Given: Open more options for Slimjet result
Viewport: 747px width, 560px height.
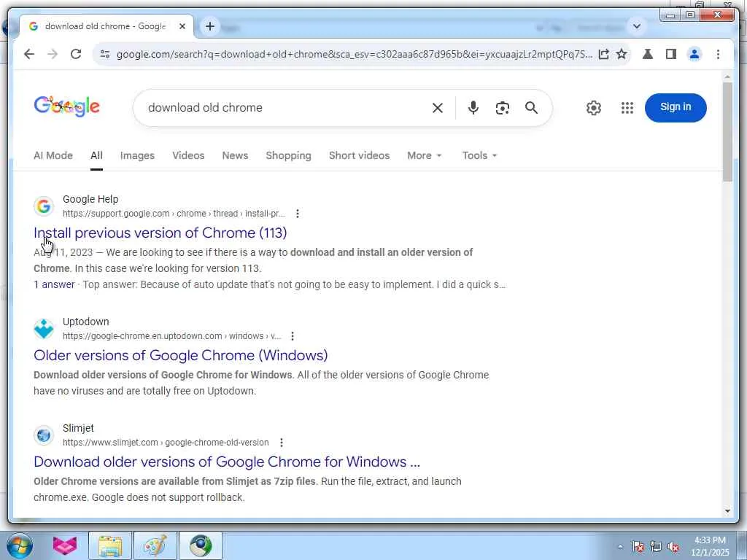Looking at the screenshot, I should 281,443.
